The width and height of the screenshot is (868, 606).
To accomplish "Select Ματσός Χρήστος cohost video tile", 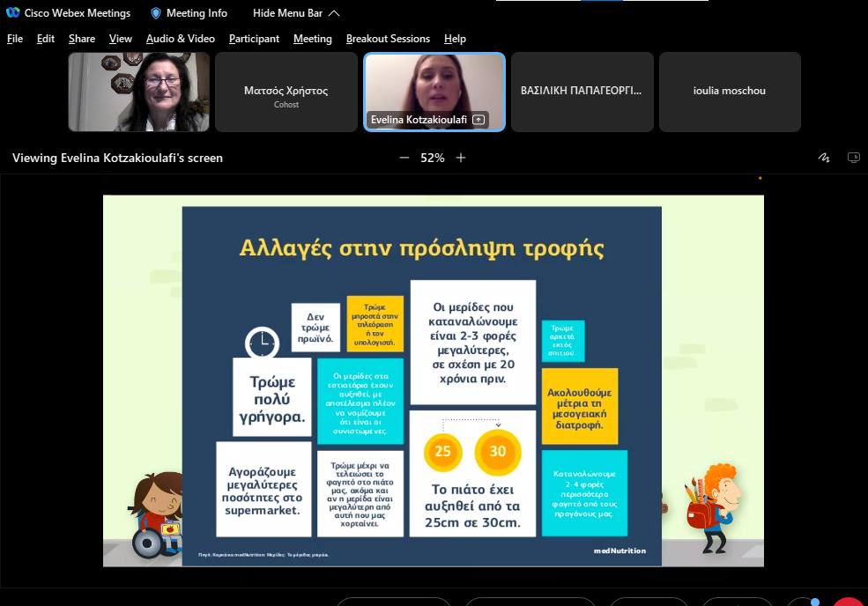I will 286,92.
